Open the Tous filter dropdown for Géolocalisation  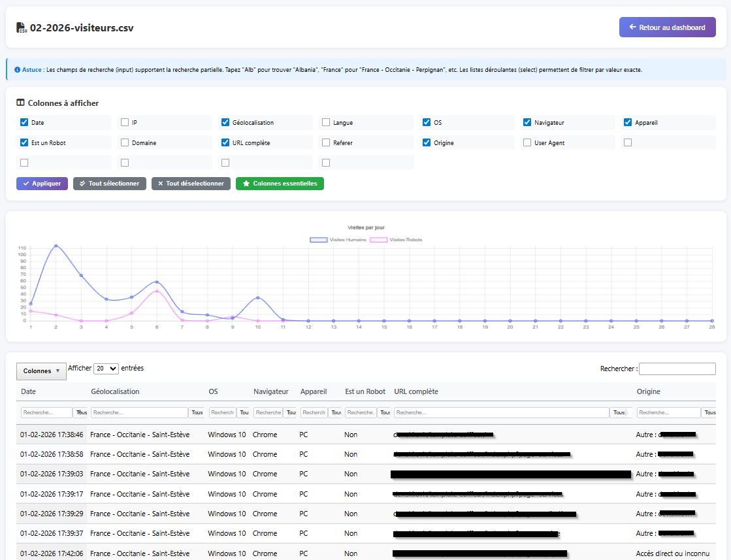pos(197,413)
